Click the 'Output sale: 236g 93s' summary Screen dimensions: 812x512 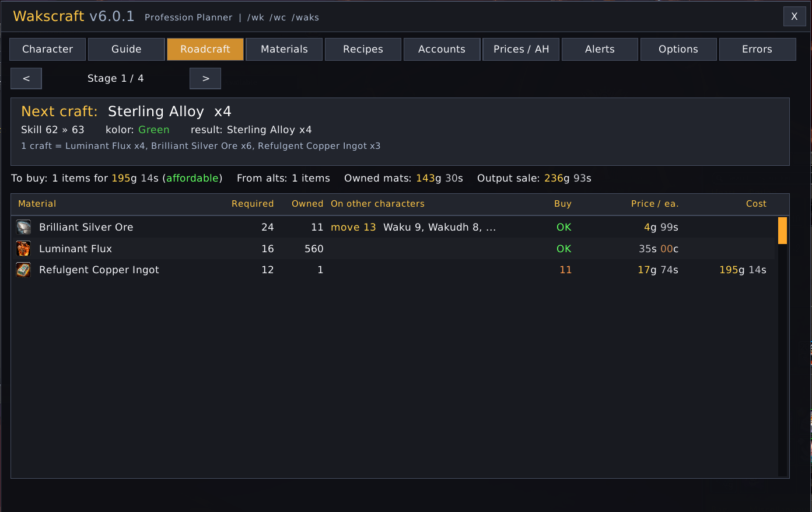534,178
